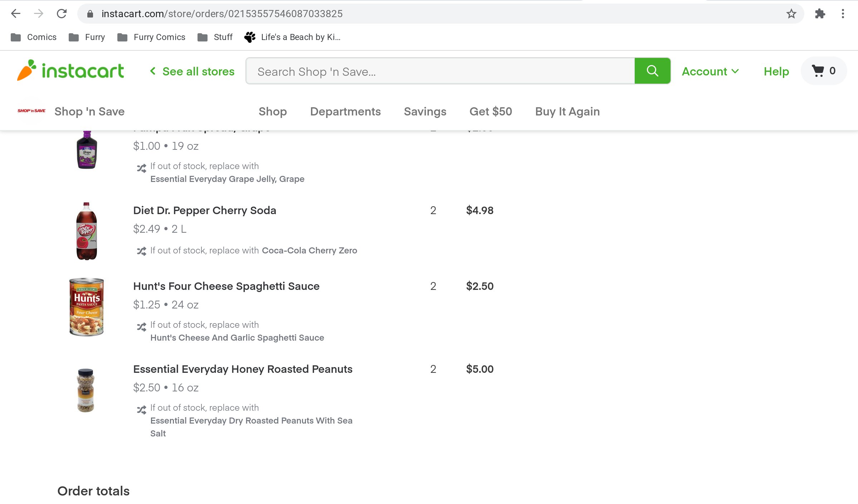
Task: Click the address bar URL
Action: (x=222, y=14)
